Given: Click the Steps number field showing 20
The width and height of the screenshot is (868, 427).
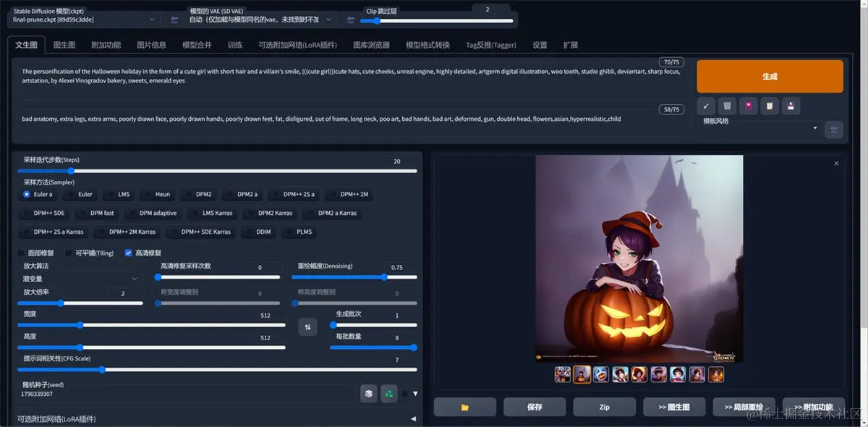Looking at the screenshot, I should (x=397, y=161).
